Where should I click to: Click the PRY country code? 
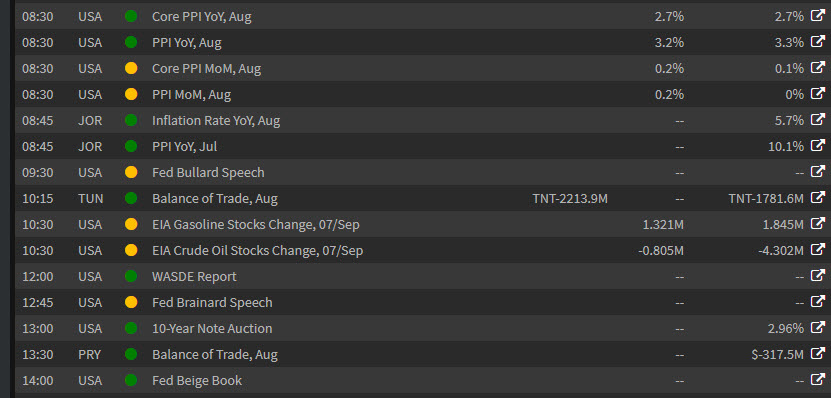tap(90, 355)
